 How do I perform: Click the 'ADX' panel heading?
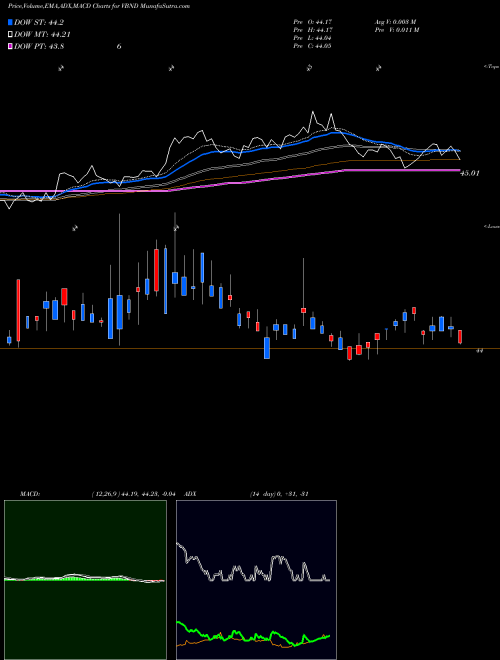point(190,494)
